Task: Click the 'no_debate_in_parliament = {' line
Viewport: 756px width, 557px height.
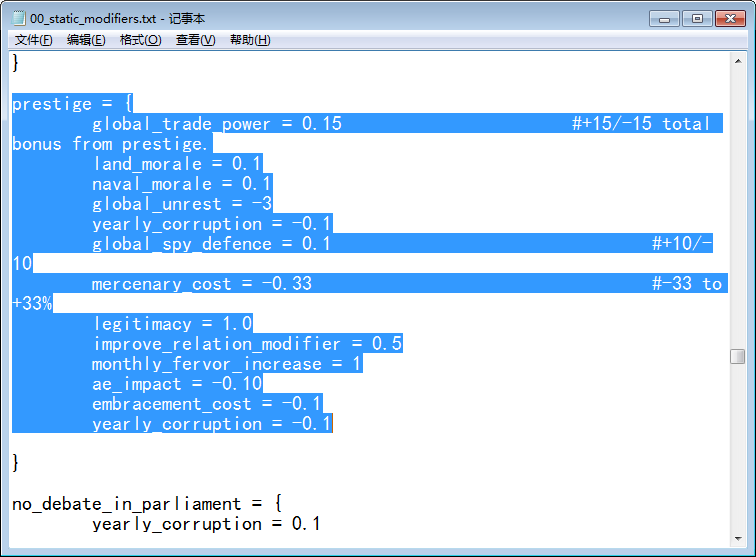Action: pyautogui.click(x=147, y=503)
